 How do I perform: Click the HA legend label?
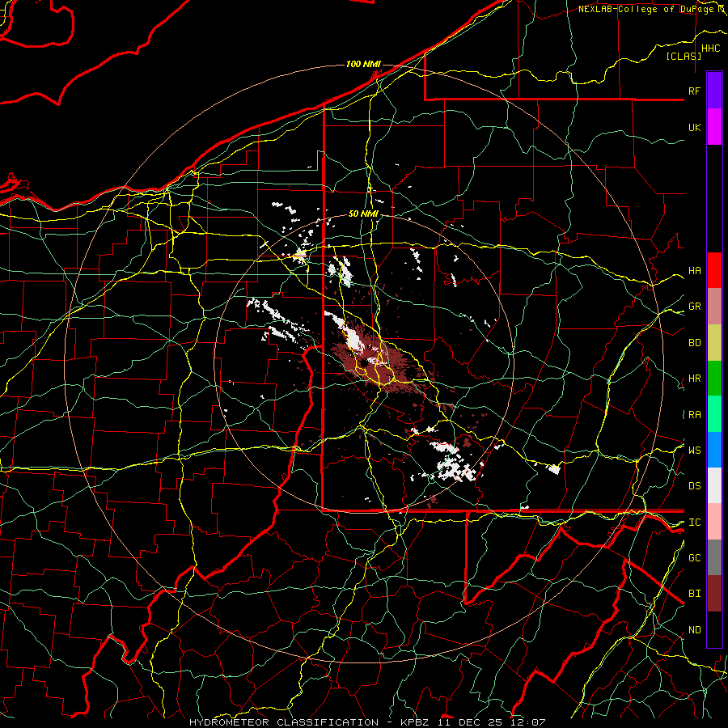pos(694,270)
